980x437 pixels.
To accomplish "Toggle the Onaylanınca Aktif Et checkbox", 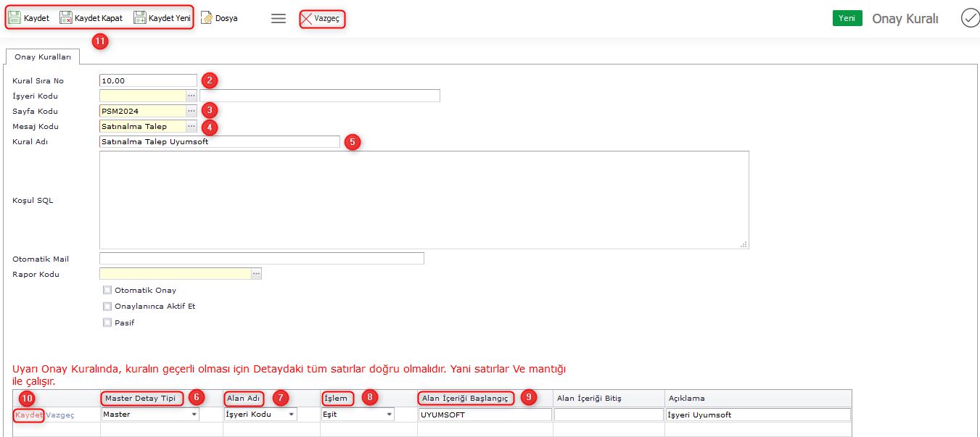I will point(107,307).
